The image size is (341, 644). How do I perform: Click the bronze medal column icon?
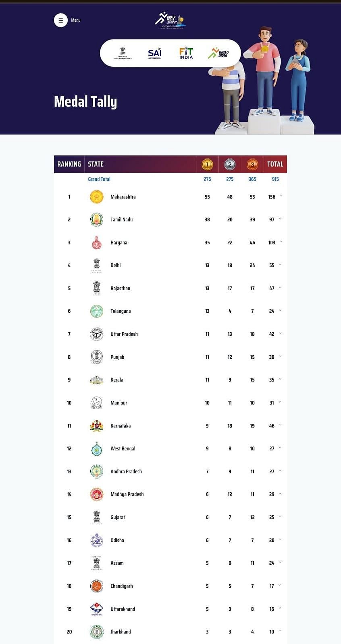pos(252,164)
